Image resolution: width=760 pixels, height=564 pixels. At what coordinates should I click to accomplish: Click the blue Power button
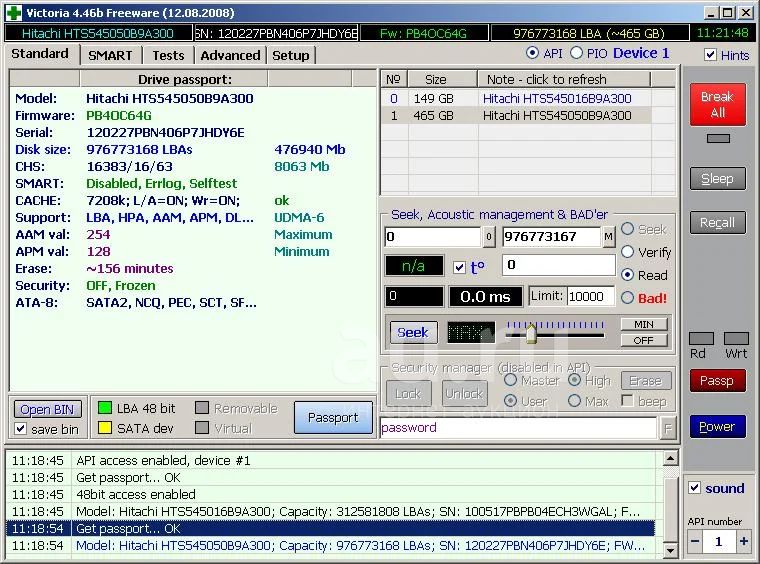[717, 427]
